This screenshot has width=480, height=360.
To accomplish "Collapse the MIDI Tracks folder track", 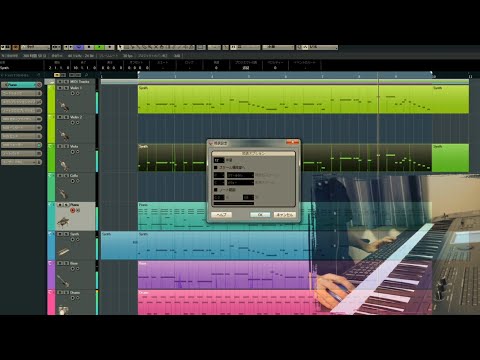I will point(51,82).
